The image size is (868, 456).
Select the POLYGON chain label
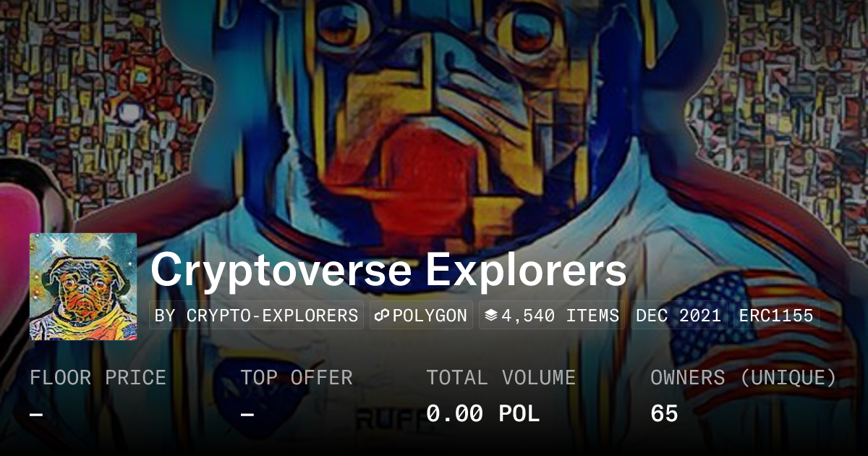click(x=430, y=316)
